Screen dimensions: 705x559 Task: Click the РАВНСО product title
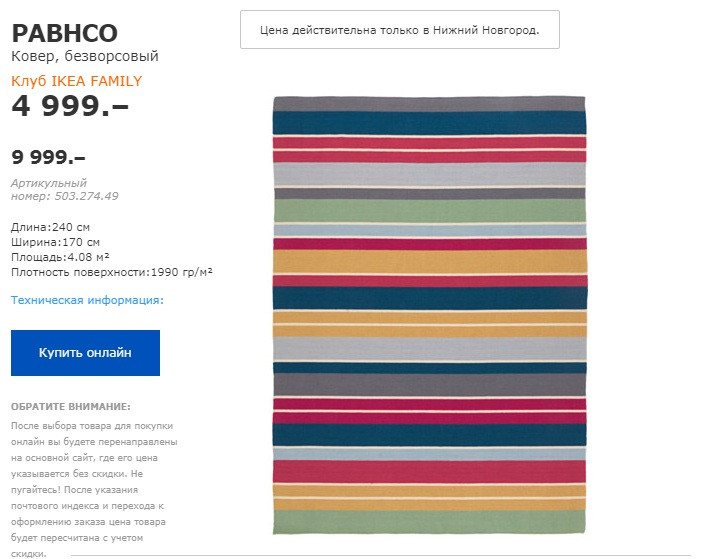click(x=65, y=33)
